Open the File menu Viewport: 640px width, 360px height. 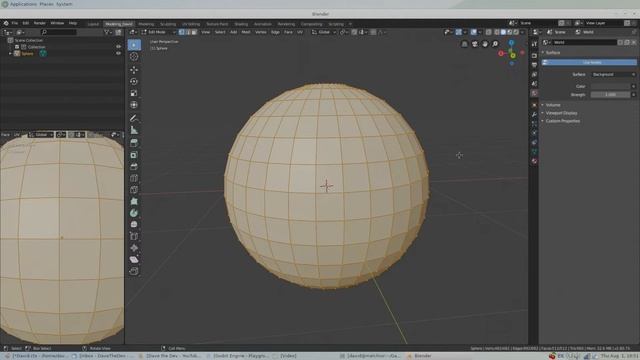coord(15,23)
